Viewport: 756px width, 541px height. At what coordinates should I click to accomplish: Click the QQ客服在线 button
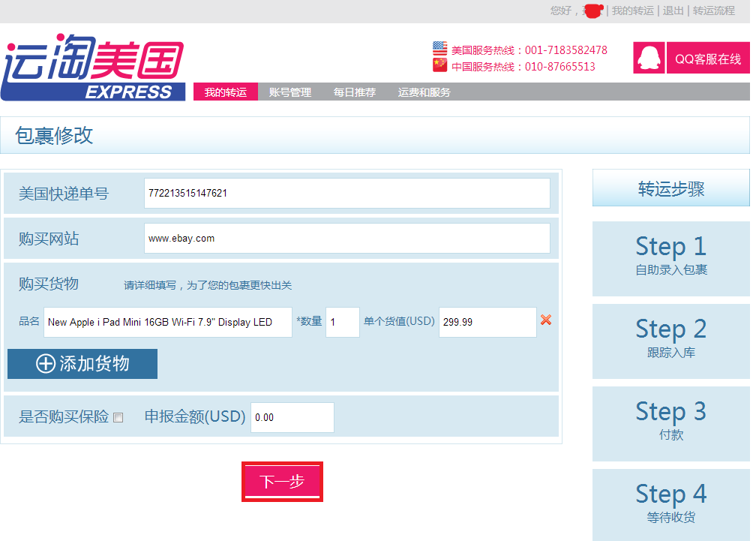coord(708,58)
